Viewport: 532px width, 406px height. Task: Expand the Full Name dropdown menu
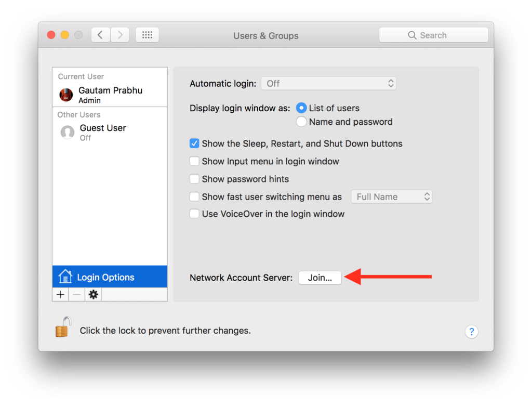pos(392,197)
